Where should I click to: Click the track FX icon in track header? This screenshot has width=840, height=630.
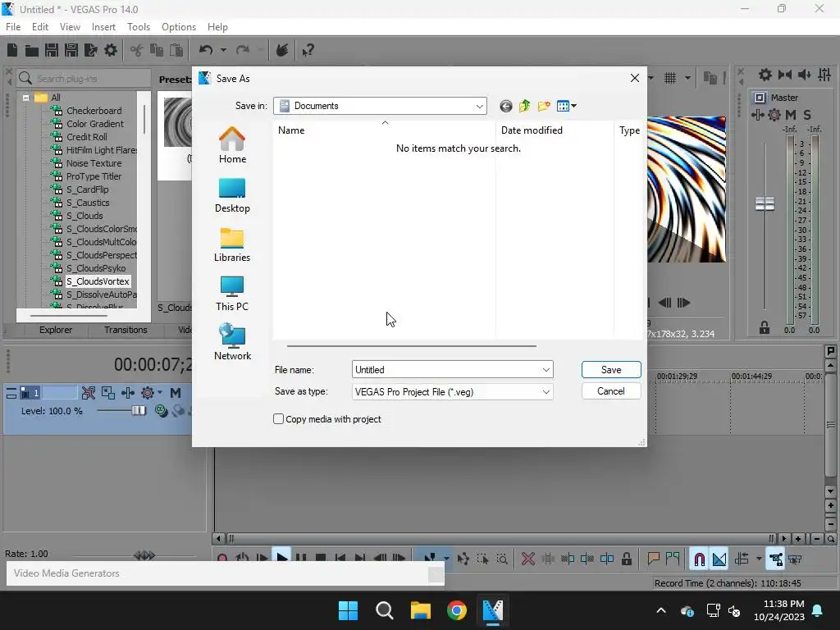(x=148, y=393)
